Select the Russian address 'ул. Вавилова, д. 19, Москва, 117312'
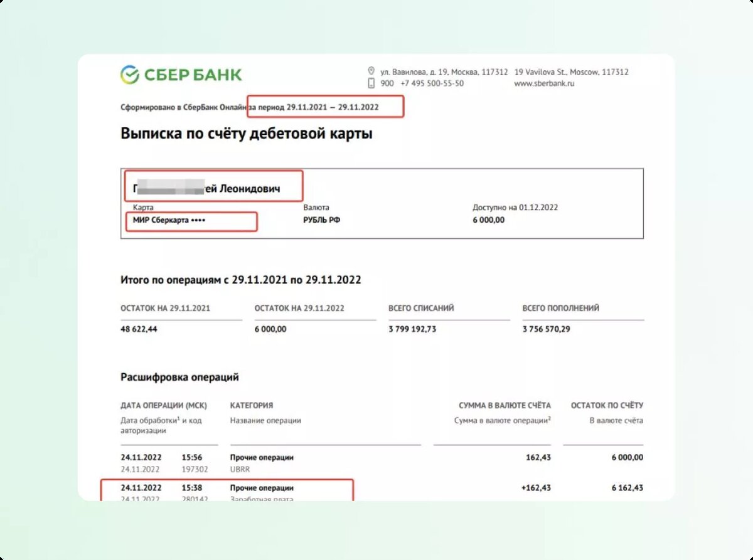753x560 pixels. [444, 71]
